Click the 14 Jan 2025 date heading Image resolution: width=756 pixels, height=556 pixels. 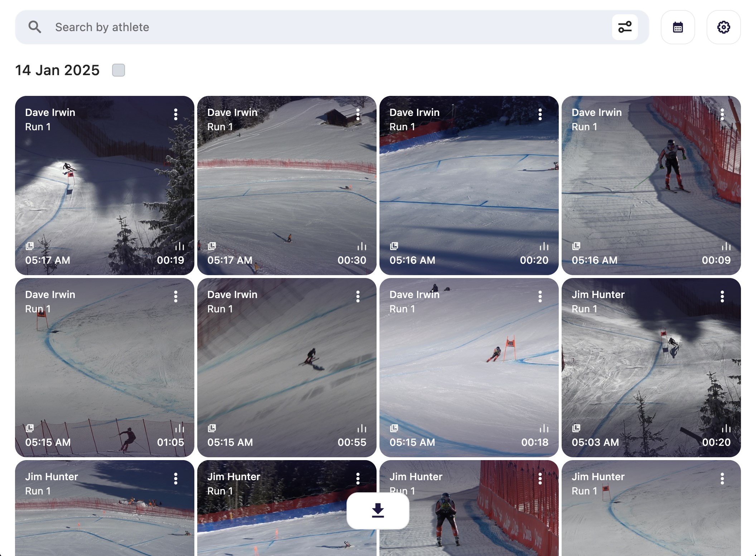point(57,70)
